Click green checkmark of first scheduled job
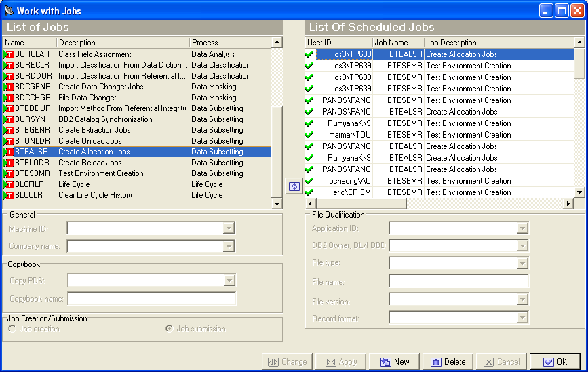The image size is (588, 372). click(310, 54)
